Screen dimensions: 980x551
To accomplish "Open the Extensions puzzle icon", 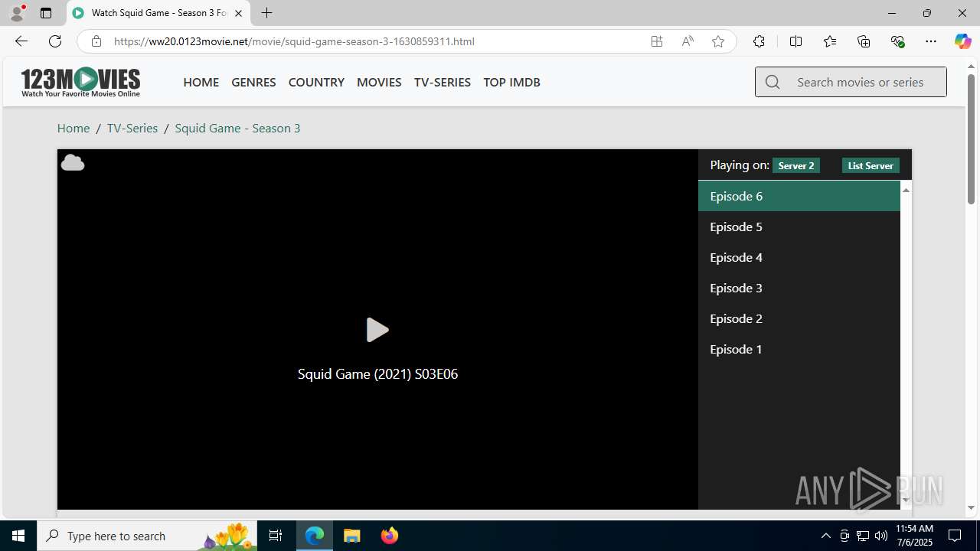I will click(x=759, y=41).
